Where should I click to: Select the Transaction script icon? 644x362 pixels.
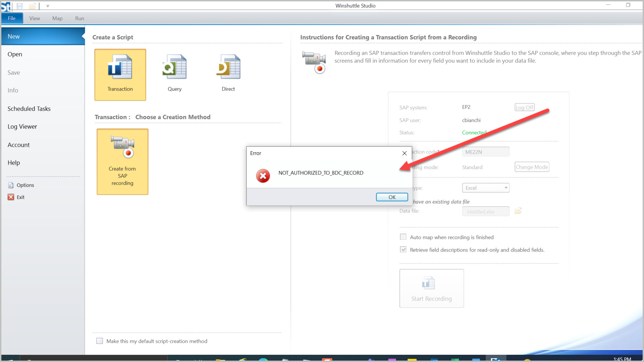pos(120,75)
